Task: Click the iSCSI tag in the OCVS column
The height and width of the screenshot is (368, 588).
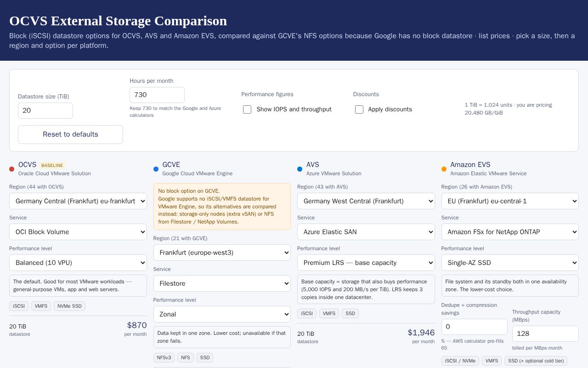Action: [19, 306]
